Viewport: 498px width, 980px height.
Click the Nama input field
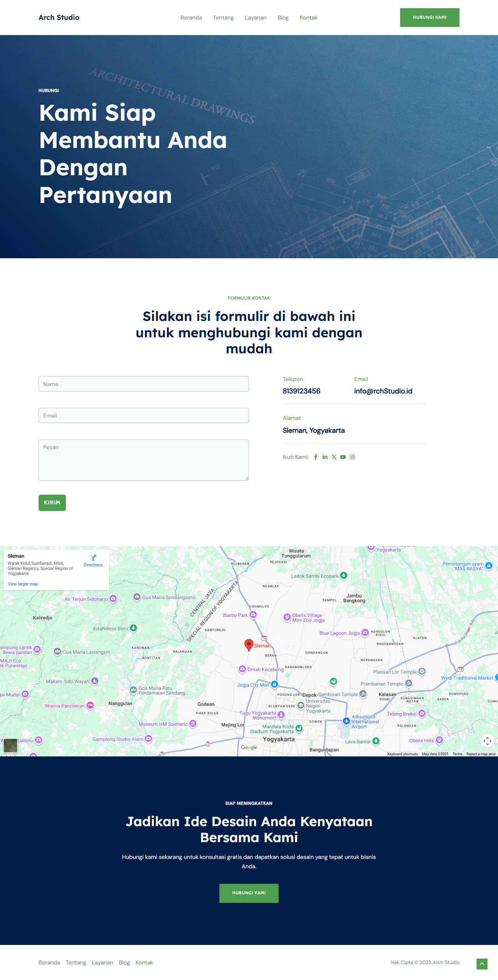coord(144,384)
